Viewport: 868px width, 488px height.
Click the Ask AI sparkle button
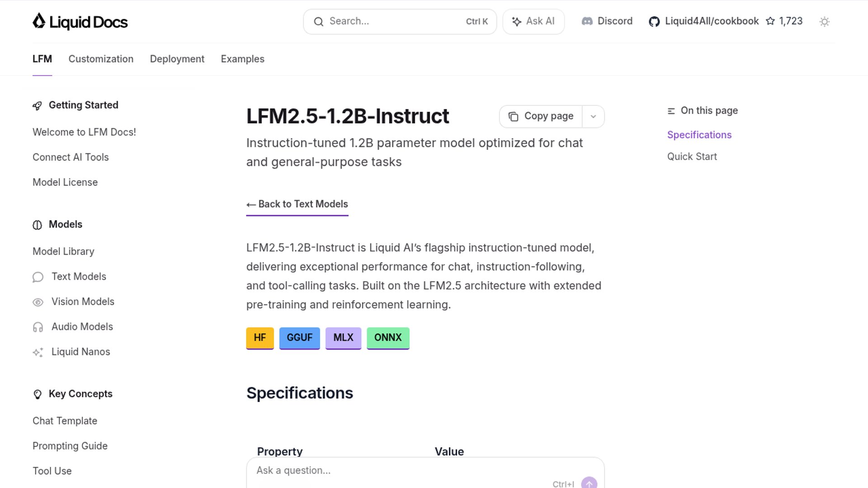[x=533, y=21]
